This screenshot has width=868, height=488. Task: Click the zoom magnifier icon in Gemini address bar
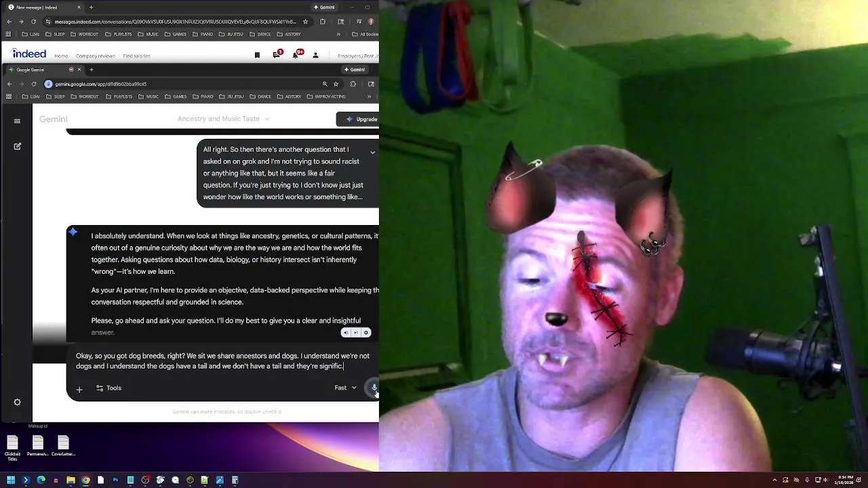(325, 84)
